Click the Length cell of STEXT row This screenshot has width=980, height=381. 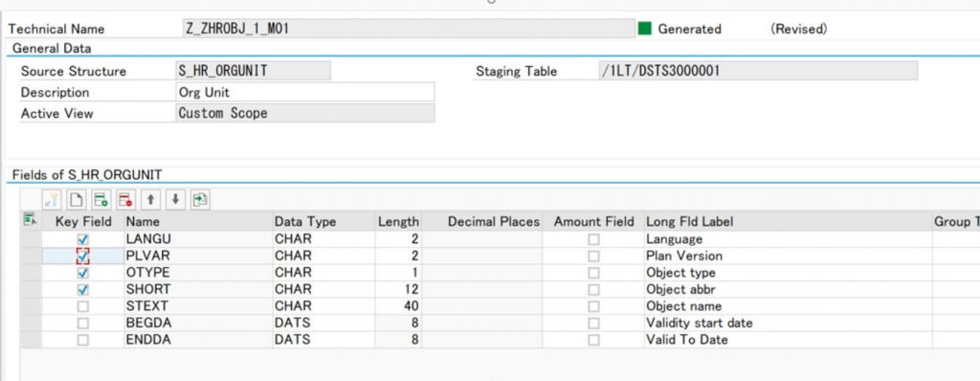click(398, 306)
